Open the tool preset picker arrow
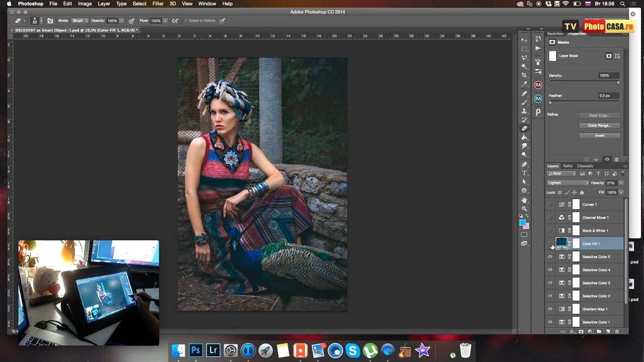The height and width of the screenshot is (362, 644). point(24,21)
